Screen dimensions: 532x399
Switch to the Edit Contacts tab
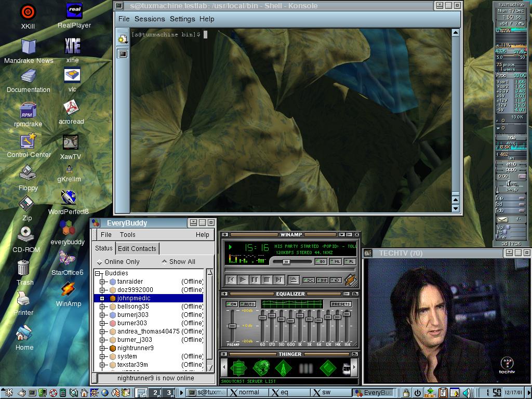point(137,249)
